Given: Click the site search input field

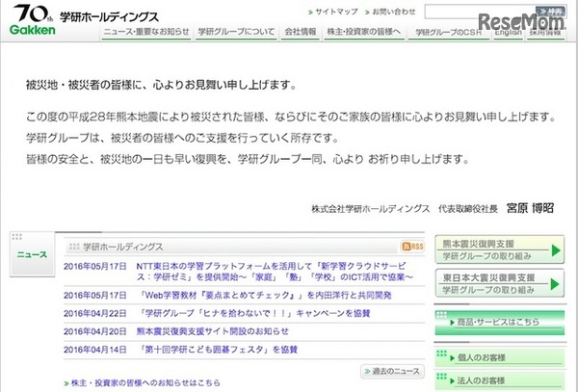Looking at the screenshot, I should [x=479, y=12].
